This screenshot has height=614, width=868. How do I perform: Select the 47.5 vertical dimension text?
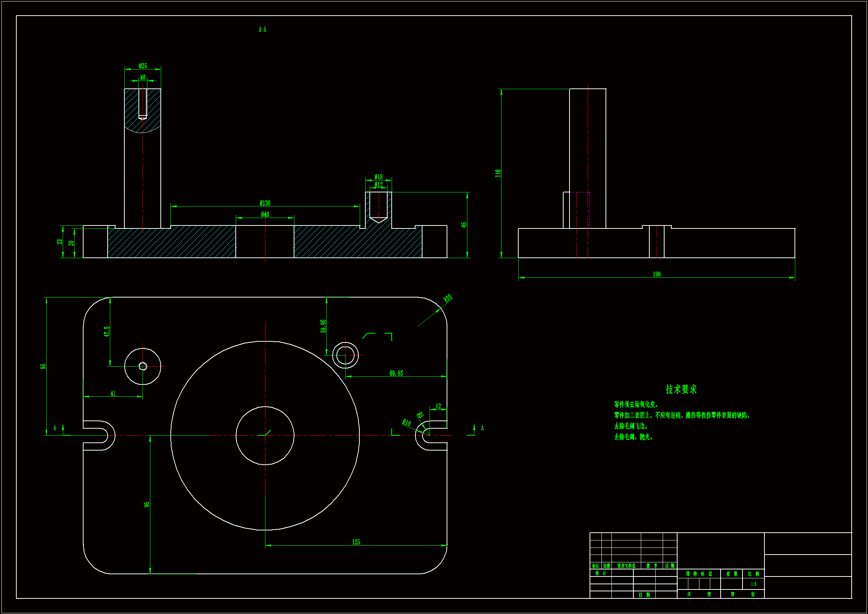[107, 331]
